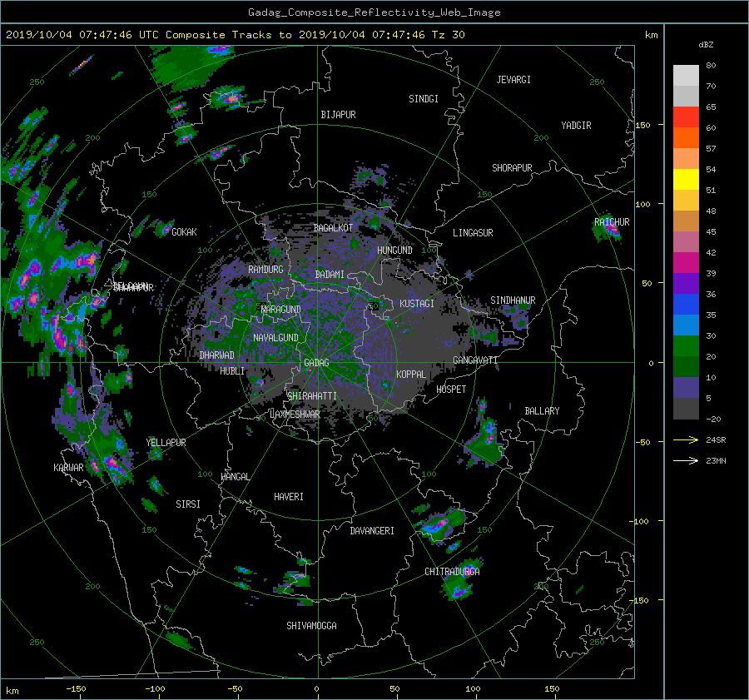Click the yellow 54 dBZ legend swatch
The width and height of the screenshot is (749, 700).
pos(686,179)
